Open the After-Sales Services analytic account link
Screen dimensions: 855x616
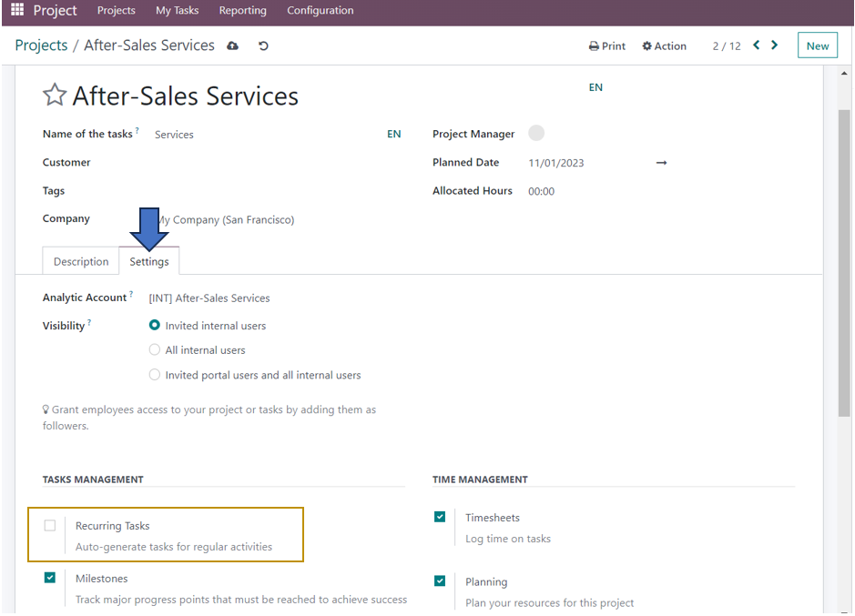click(210, 298)
